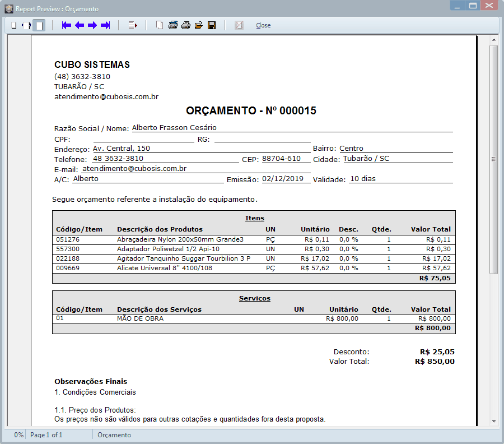Click the Itens table heading

click(x=255, y=218)
